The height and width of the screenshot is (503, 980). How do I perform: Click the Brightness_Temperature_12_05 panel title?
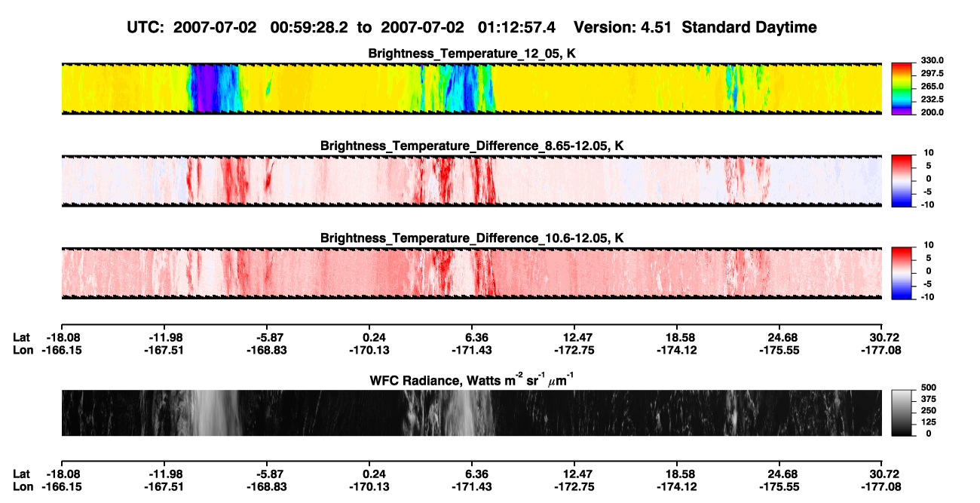pos(472,54)
